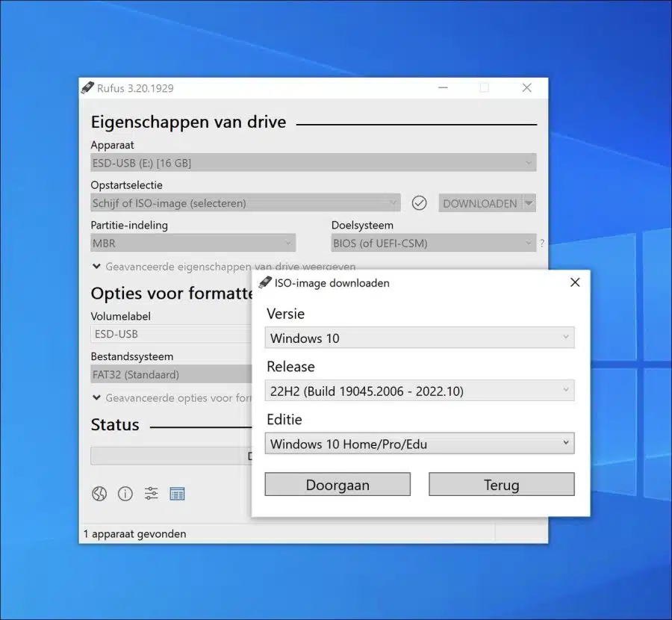Viewport: 672px width, 620px height.
Task: Click the Terug button
Action: click(502, 485)
